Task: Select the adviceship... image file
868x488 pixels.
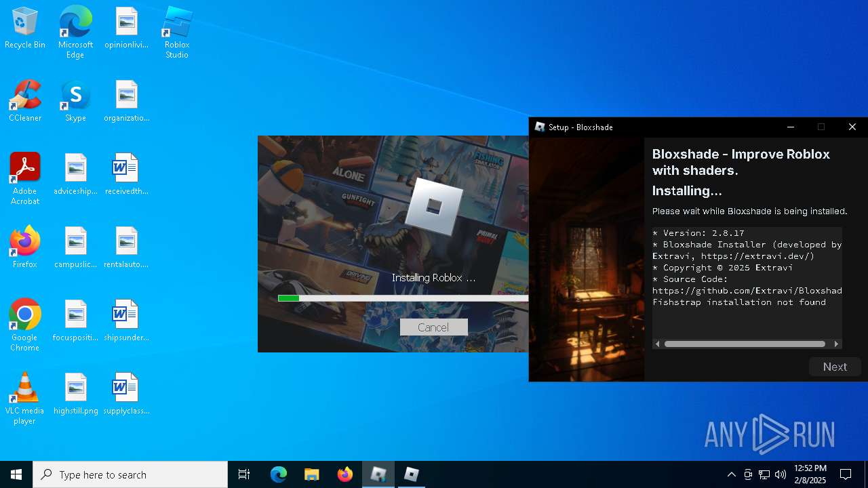Action: [x=75, y=175]
